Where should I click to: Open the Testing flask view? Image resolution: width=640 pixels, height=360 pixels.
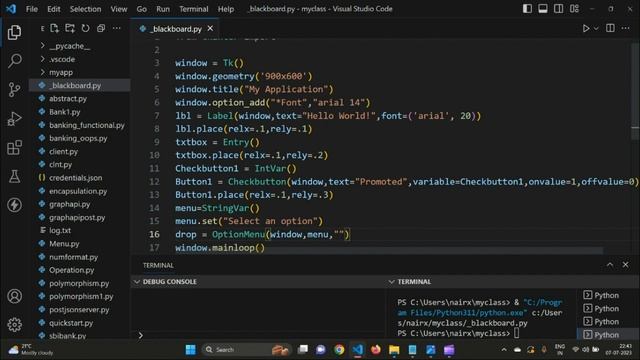[14, 176]
